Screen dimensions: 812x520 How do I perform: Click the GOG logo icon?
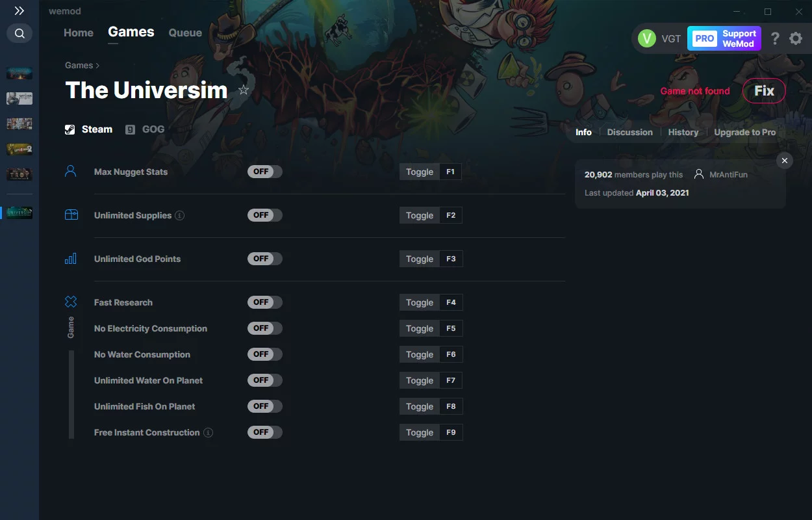131,129
